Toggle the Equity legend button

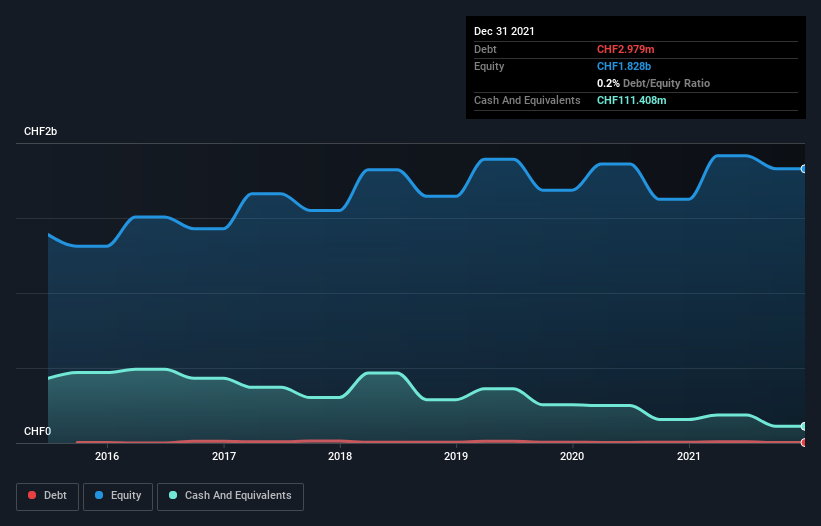point(118,496)
